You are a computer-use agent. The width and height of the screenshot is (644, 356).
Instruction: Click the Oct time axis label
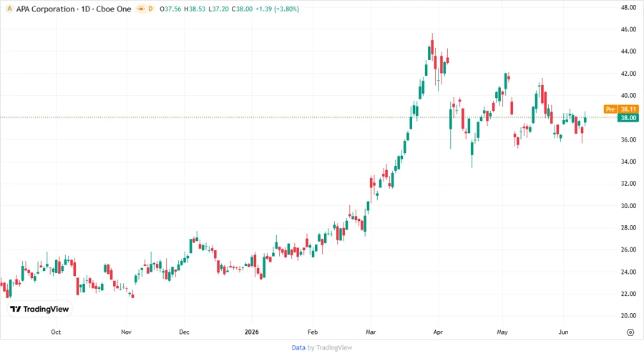coord(56,332)
